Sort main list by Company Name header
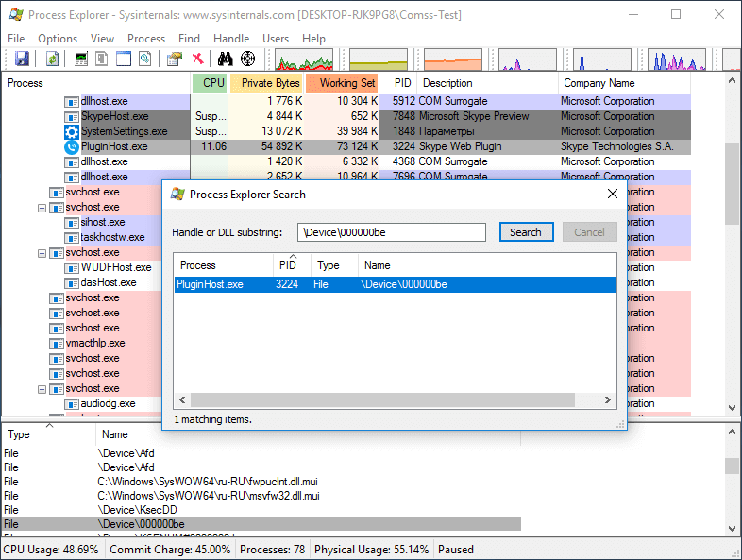The width and height of the screenshot is (742, 560). tap(624, 83)
